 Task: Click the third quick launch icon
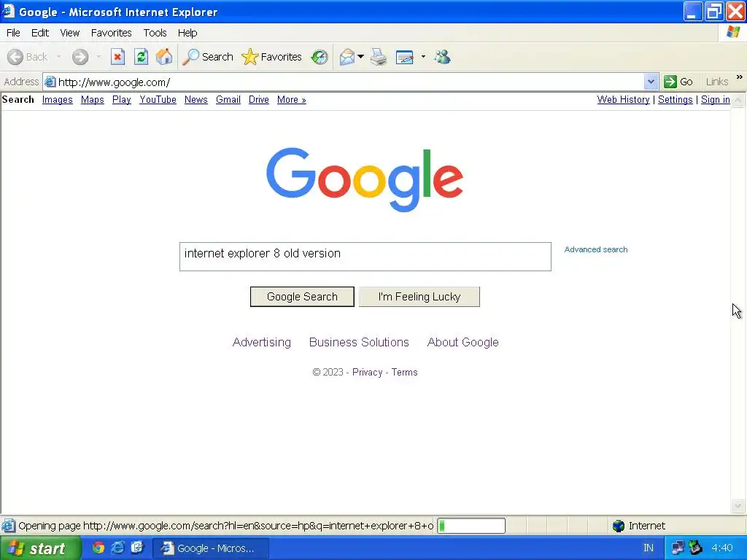tap(137, 548)
